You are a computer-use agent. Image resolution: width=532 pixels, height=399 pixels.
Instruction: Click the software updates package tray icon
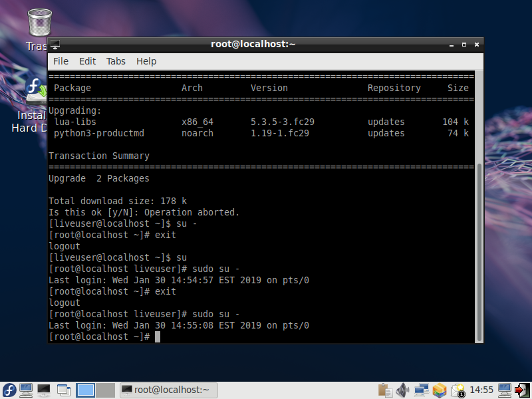tap(439, 390)
